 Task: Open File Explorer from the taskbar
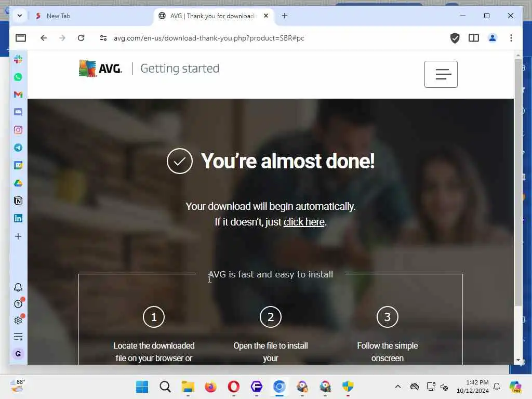(188, 387)
